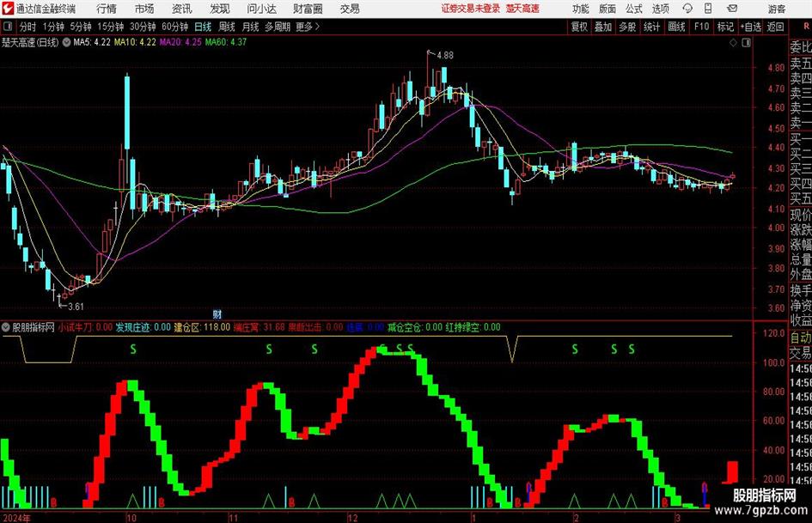Open the 公式 menu
Viewport: 812px width, 523px height.
pos(634,9)
